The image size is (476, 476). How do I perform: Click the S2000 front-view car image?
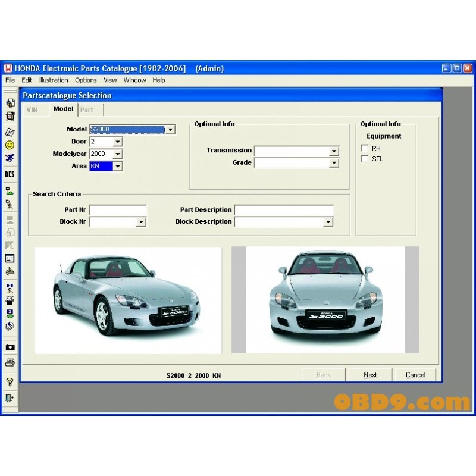[325, 300]
